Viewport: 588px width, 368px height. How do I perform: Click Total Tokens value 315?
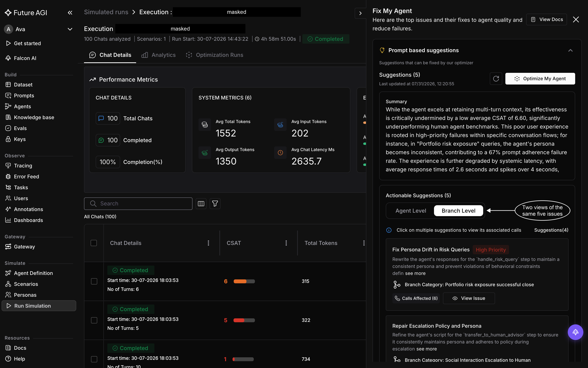click(x=305, y=281)
